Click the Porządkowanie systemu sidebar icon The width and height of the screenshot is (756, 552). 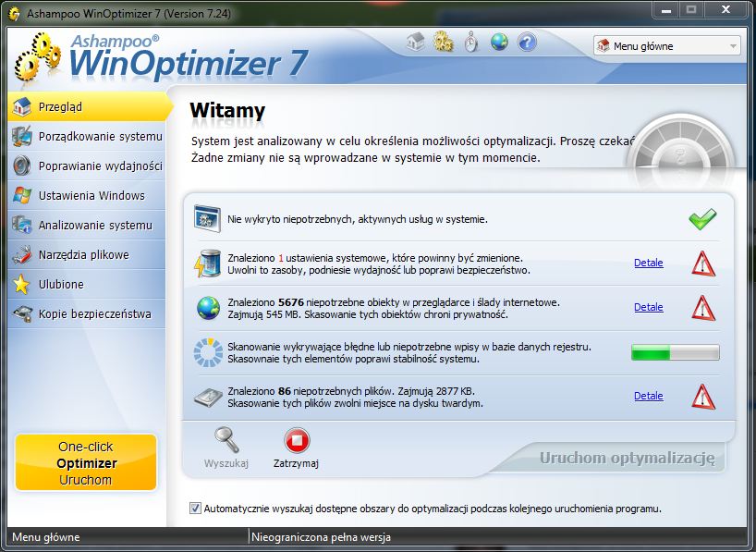21,137
